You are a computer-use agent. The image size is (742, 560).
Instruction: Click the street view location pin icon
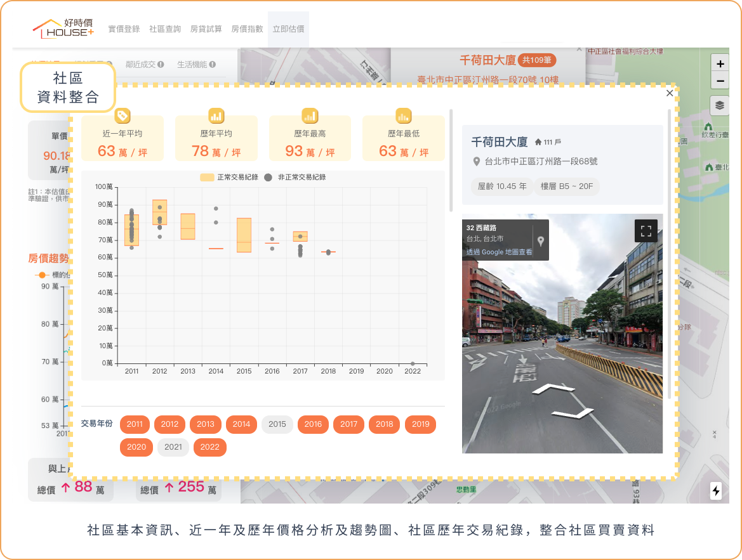pos(541,241)
